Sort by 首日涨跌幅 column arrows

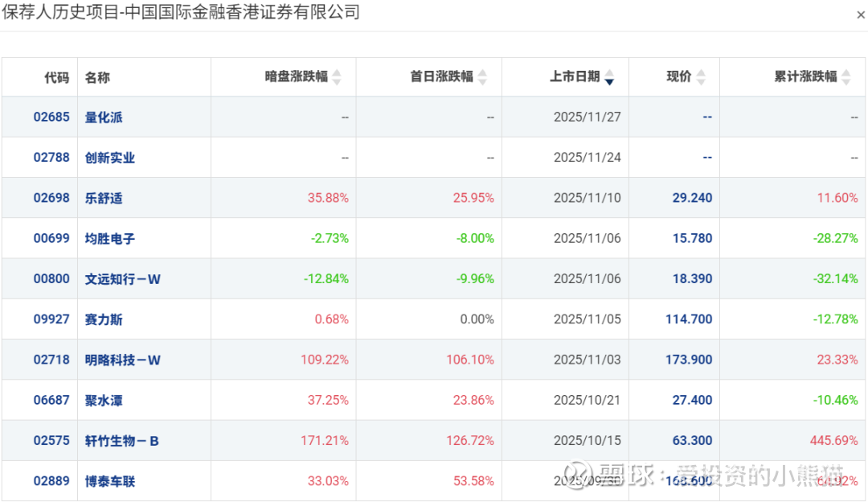482,77
